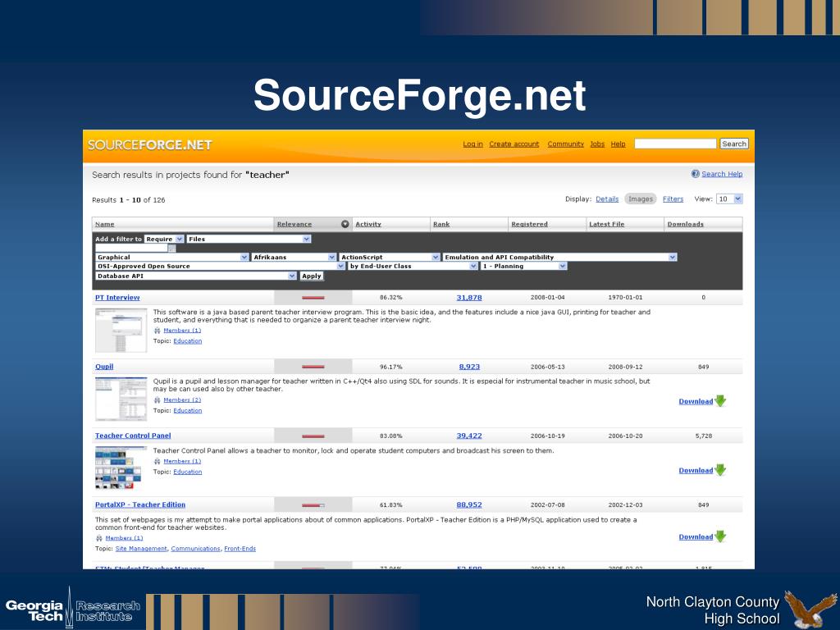Screen dimensions: 840x630
Task: Click green Download arrow for PortalXP
Action: pos(720,536)
